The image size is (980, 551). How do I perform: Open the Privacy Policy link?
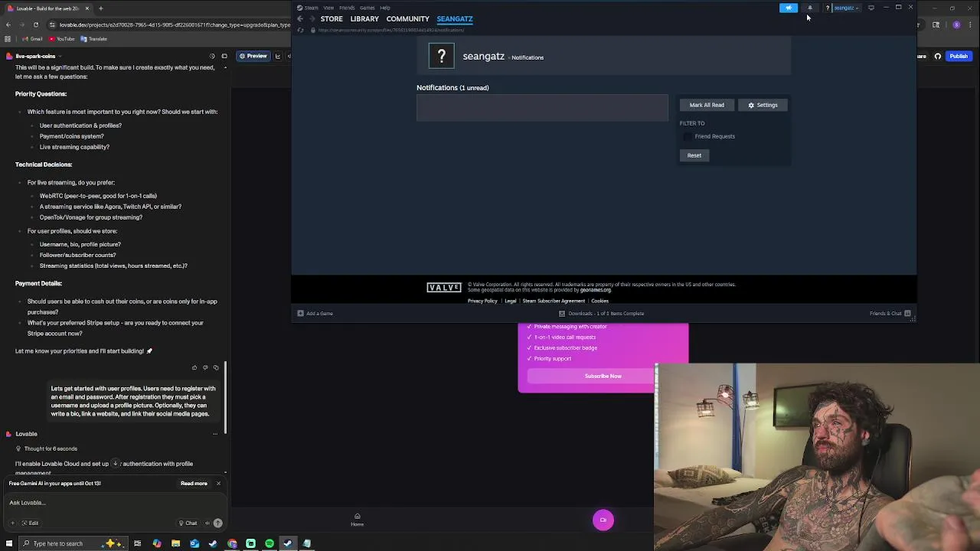point(482,301)
